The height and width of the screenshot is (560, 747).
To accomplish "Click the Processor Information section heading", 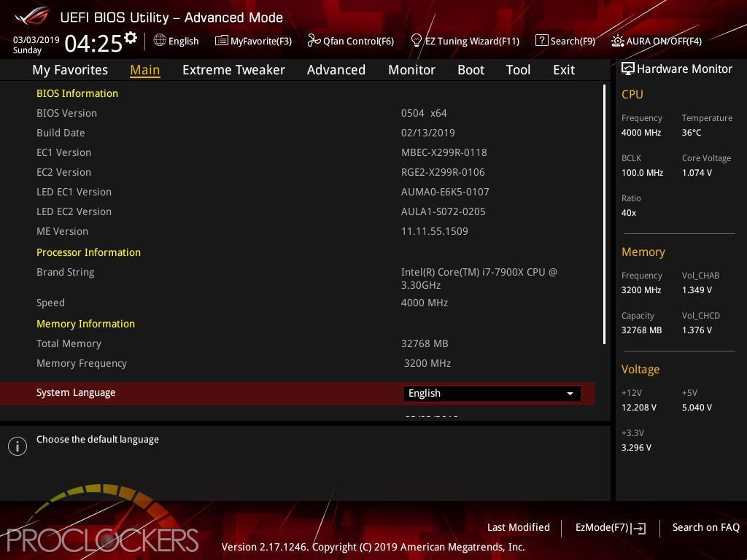I will [x=88, y=252].
